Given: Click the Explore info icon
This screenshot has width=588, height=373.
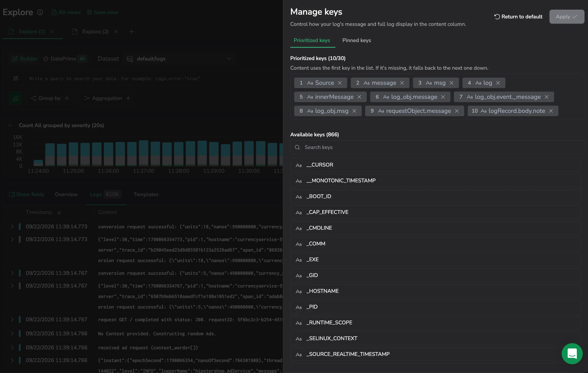Looking at the screenshot, I should 40,12.
